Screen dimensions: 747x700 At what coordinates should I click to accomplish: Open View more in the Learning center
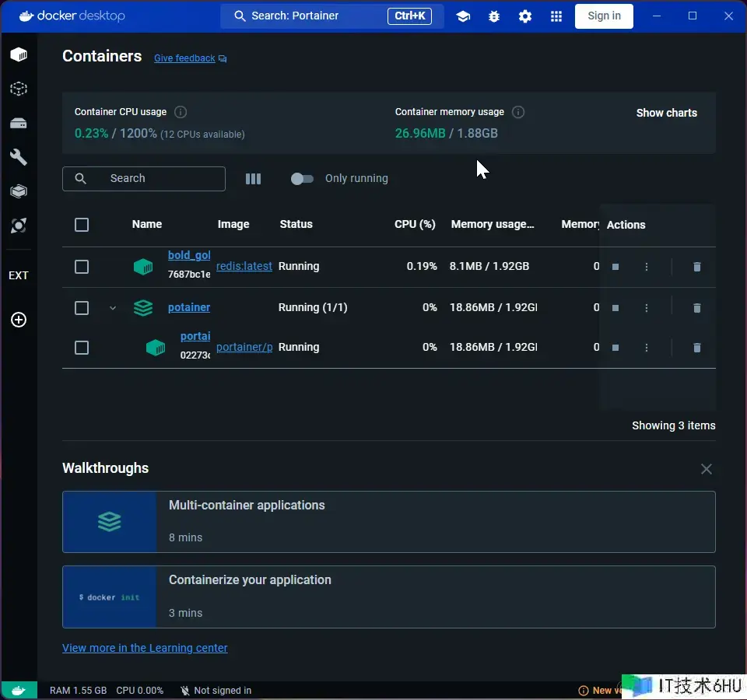pyautogui.click(x=145, y=648)
